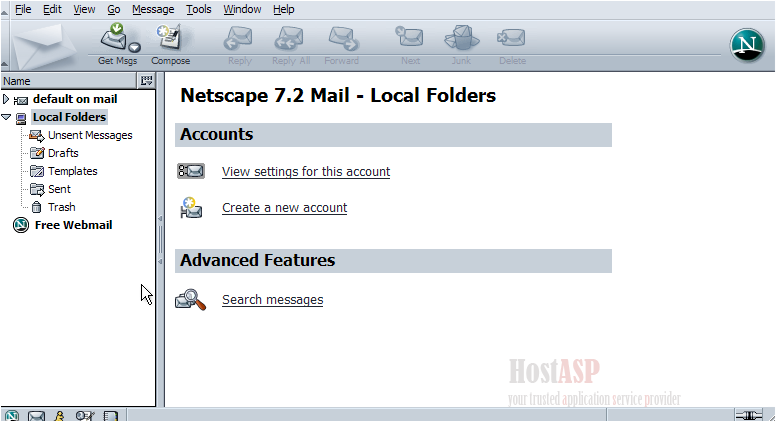Click the Free Webmail Netscape icon
The height and width of the screenshot is (422, 776).
click(21, 225)
